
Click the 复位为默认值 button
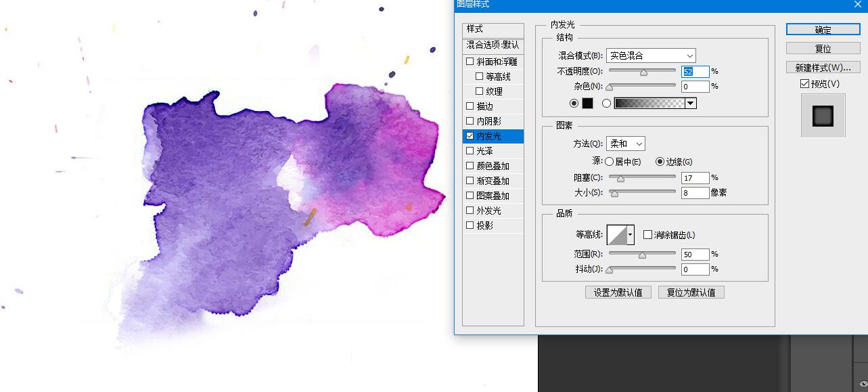pyautogui.click(x=691, y=292)
